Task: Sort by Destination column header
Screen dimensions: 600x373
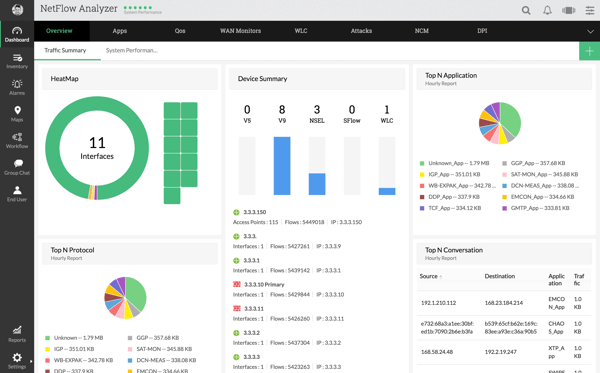Action: [x=500, y=276]
